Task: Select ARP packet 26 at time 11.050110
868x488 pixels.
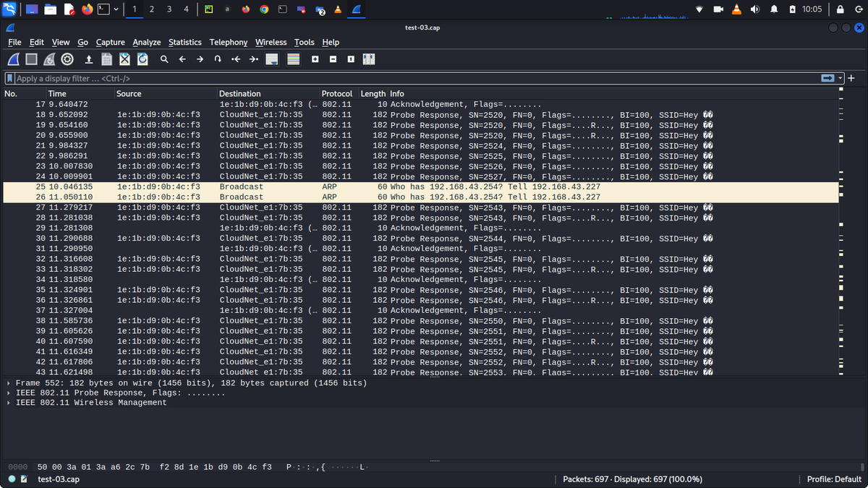Action: point(421,197)
